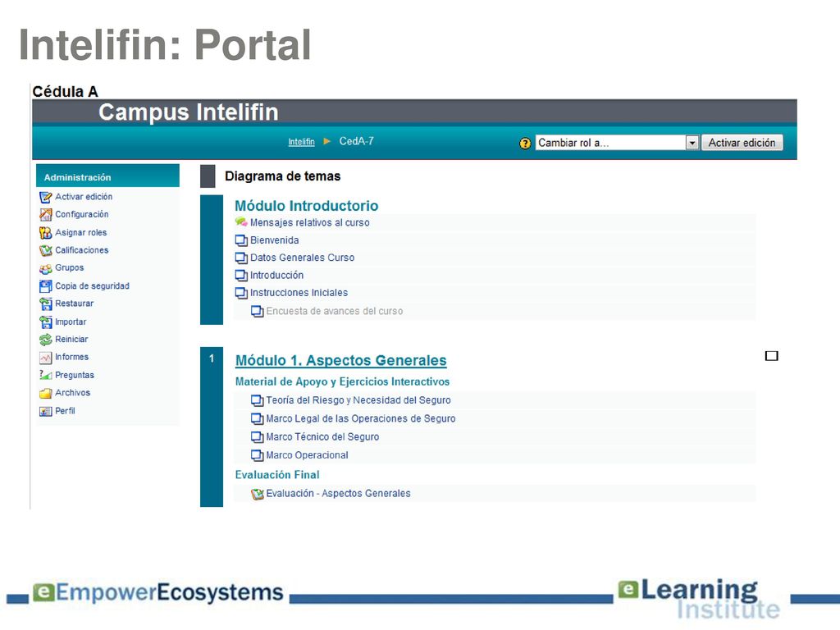Click the icon beside Encuesta de avances del curso
The image size is (840, 630).
257,311
